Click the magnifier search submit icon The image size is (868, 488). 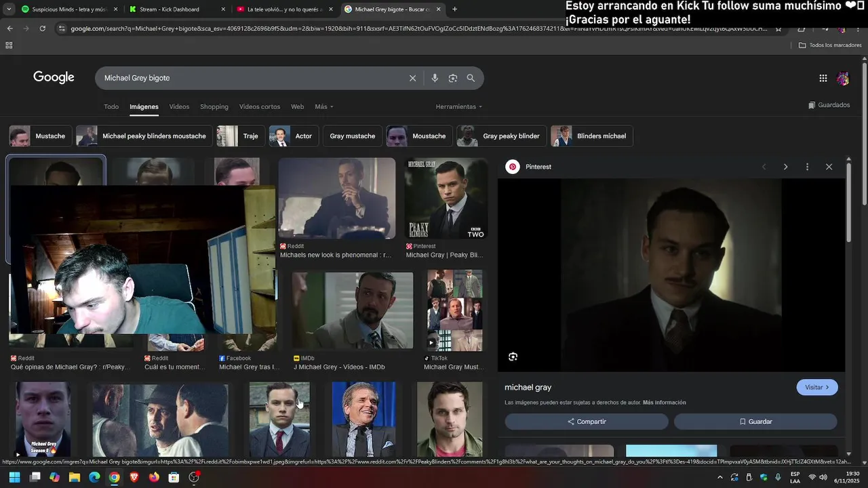point(471,78)
